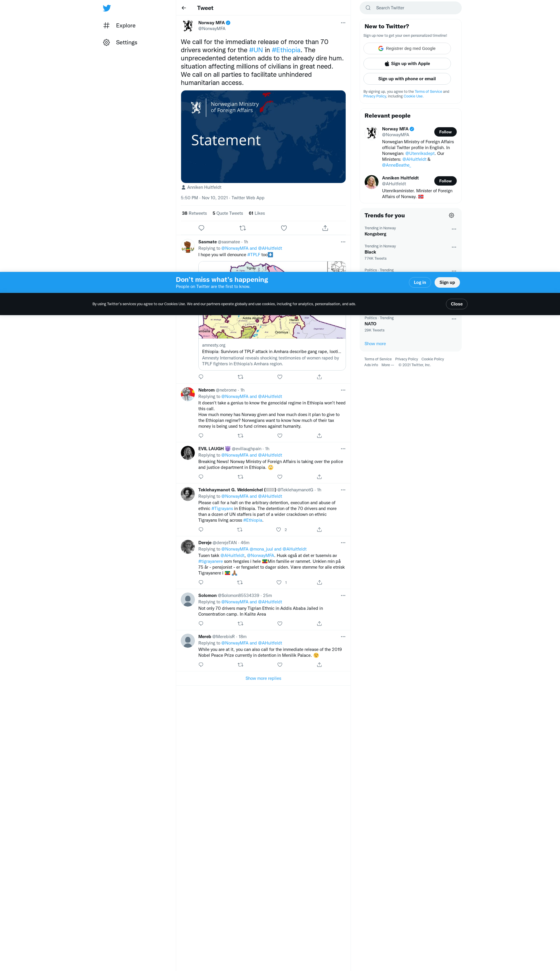Expand more menu on Solomon's reply
This screenshot has width=560, height=971.
click(x=343, y=595)
